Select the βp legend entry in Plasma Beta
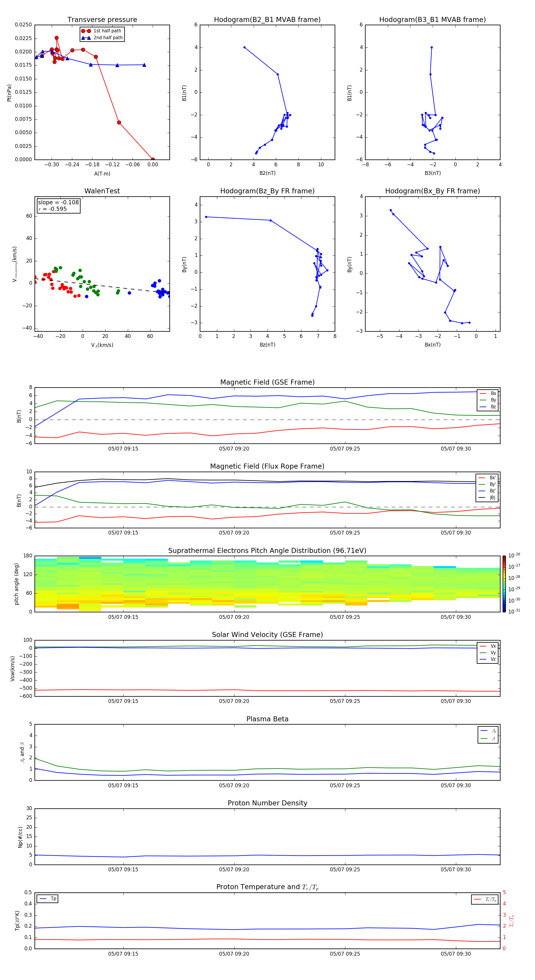 coord(488,731)
